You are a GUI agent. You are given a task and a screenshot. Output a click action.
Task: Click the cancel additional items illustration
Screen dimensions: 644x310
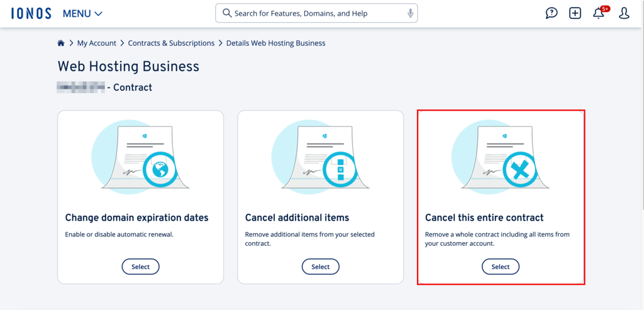[320, 157]
